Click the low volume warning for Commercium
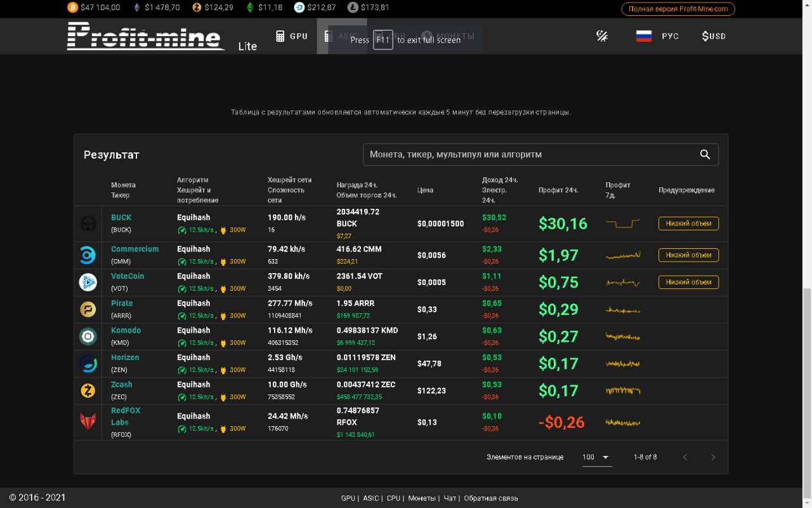Screen dimensions: 812x508 [688, 255]
